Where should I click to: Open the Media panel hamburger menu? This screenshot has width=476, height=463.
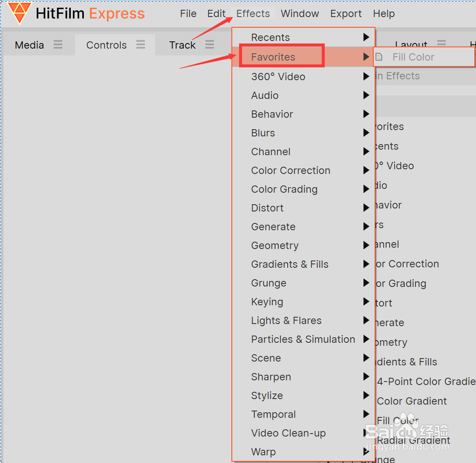coord(58,45)
